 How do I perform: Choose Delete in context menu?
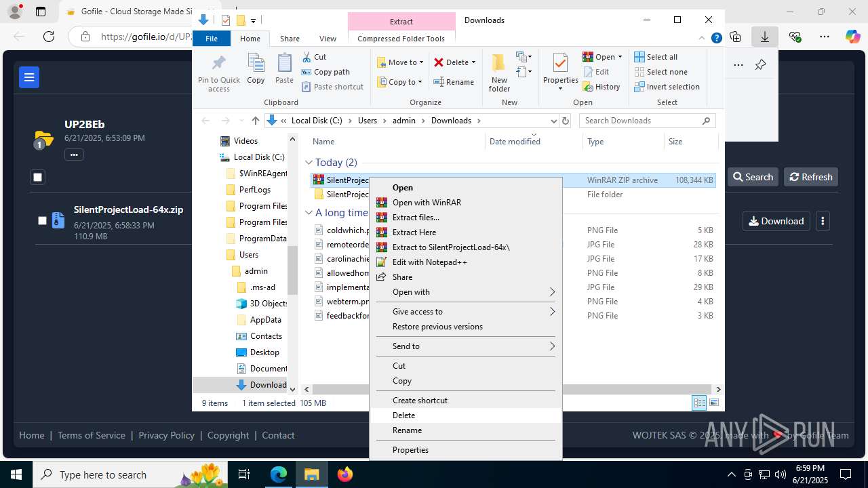click(466, 415)
